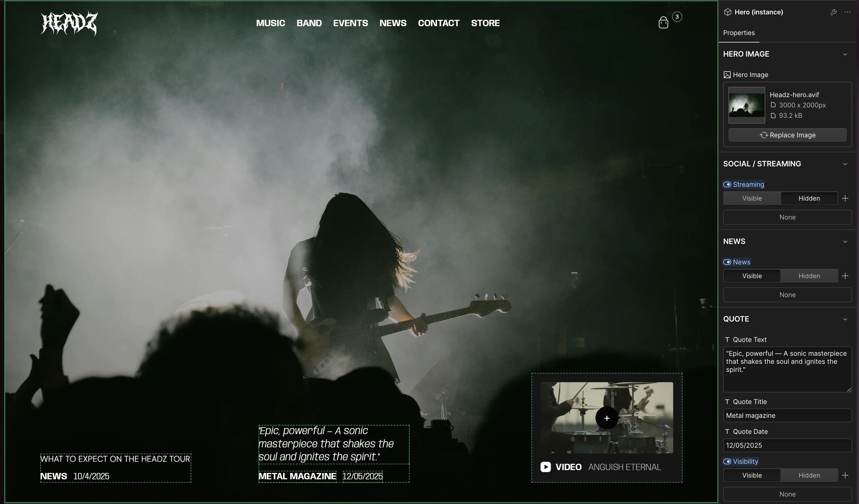Viewport: 859px width, 504px height.
Task: Click the plus icon next to Quote Visibility toggle
Action: [x=845, y=475]
